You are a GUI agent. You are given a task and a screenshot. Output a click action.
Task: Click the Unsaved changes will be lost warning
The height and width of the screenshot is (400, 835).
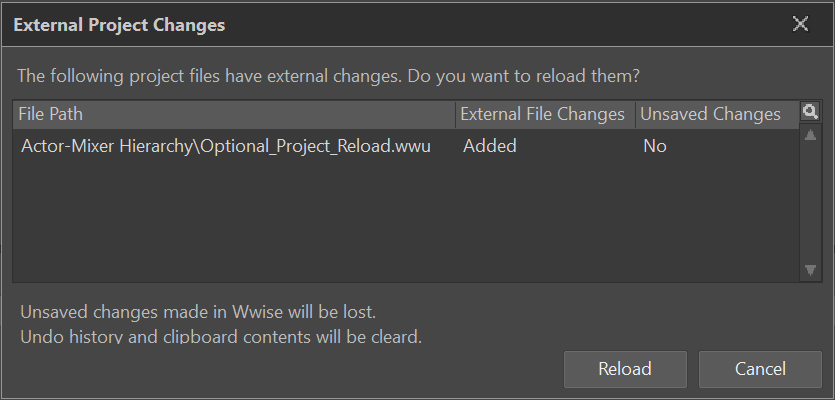[198, 312]
